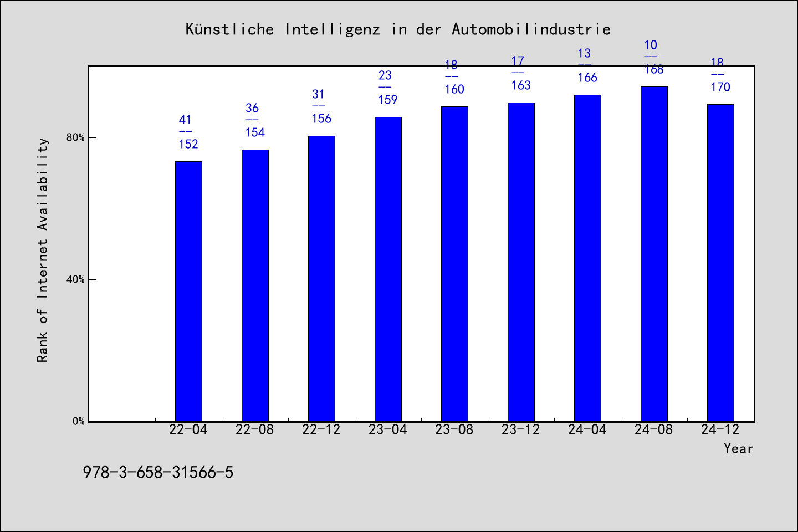Click the rank number 36 data label
The image size is (798, 532).
(252, 108)
